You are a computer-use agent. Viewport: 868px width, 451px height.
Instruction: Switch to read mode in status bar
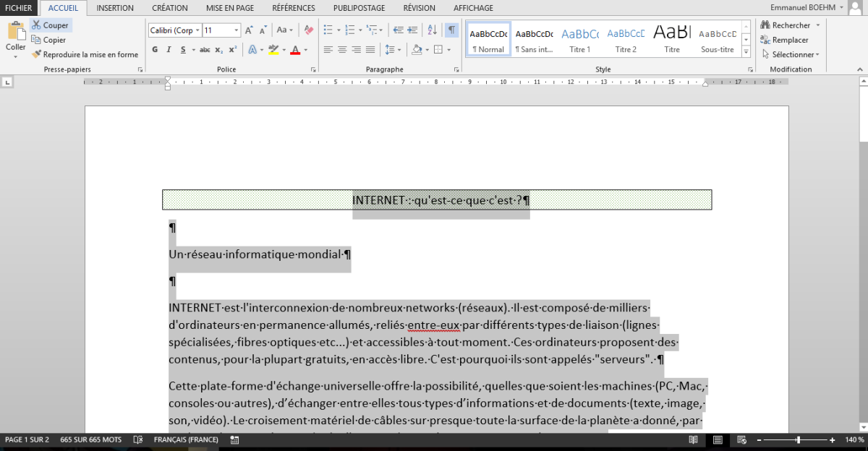click(x=693, y=439)
